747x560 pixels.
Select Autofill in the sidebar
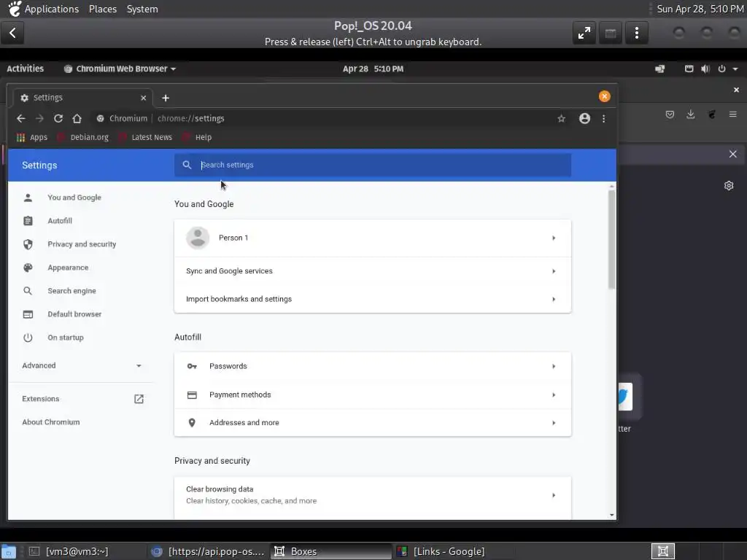point(60,221)
